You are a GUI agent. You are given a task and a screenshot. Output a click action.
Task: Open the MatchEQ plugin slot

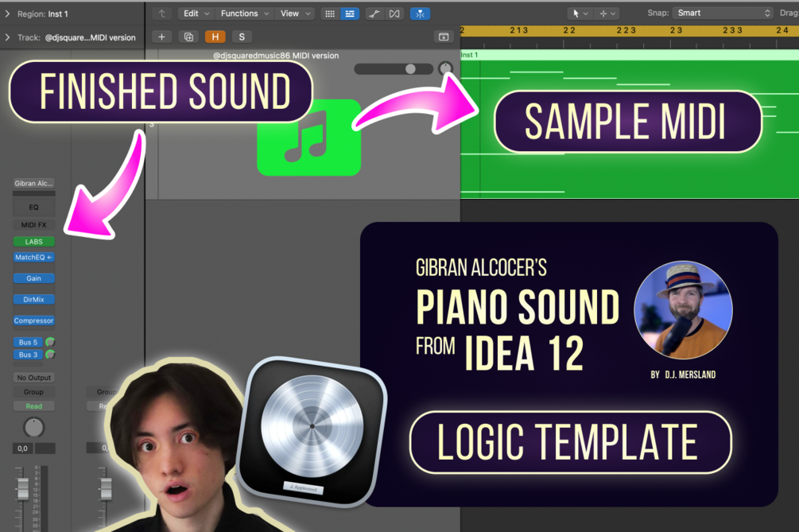point(33,258)
